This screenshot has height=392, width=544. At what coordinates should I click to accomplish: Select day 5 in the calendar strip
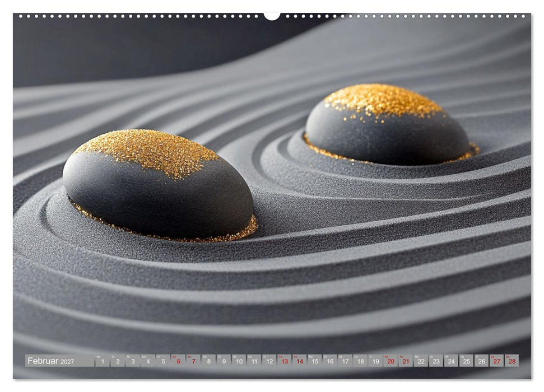[x=163, y=361]
